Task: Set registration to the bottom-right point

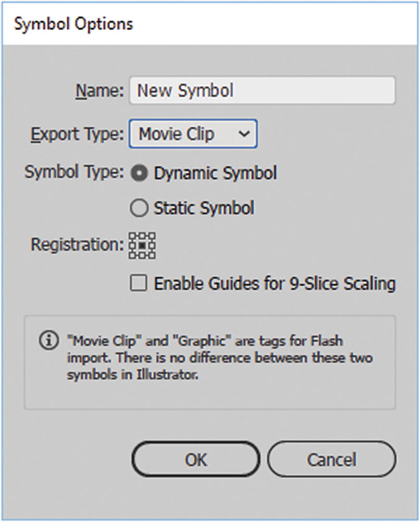Action: pos(151,254)
